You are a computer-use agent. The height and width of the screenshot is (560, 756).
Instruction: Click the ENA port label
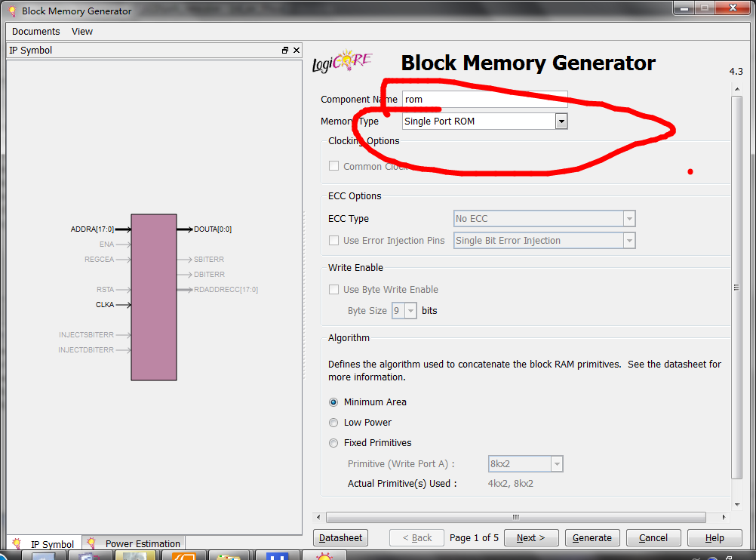(106, 244)
